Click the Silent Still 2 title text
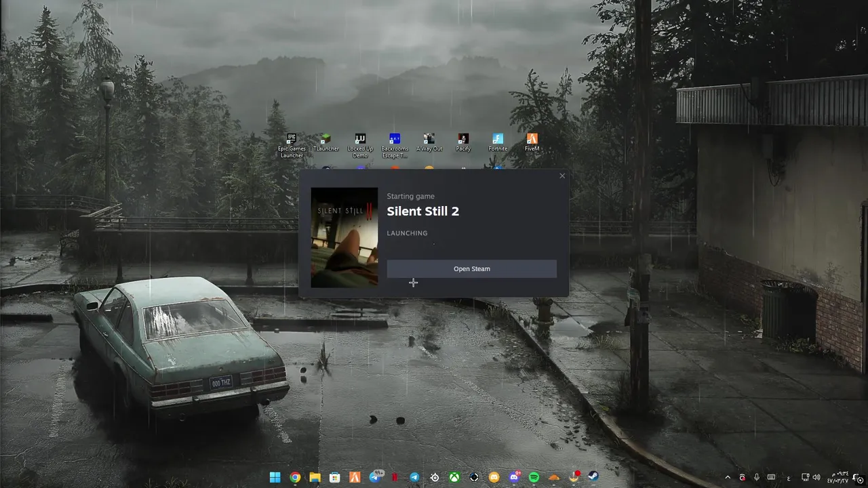868x488 pixels. click(x=423, y=211)
